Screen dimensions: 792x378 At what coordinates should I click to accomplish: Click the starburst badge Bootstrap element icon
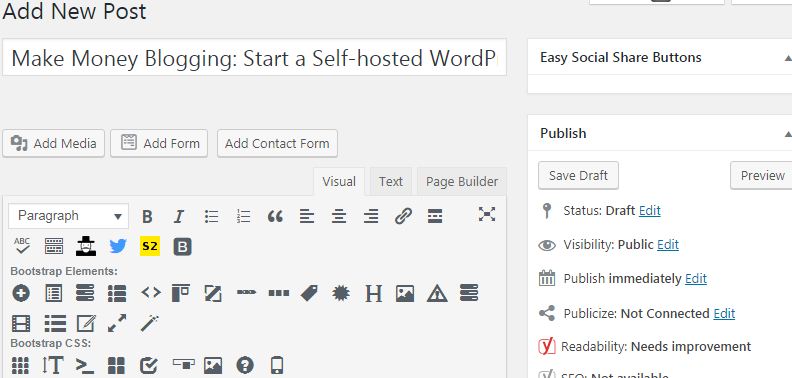click(341, 293)
